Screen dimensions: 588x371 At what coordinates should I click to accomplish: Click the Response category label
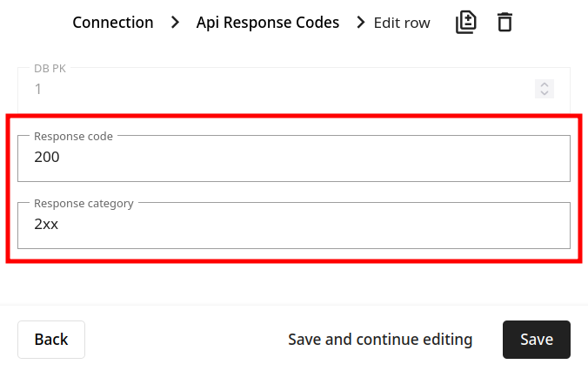tap(84, 204)
